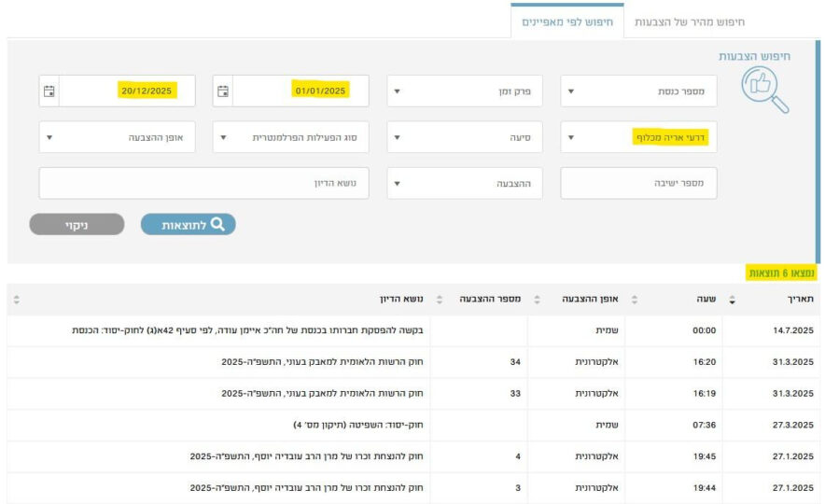The width and height of the screenshot is (825, 504).
Task: Sort by אופן הצבעה column arrows
Action: point(537,301)
